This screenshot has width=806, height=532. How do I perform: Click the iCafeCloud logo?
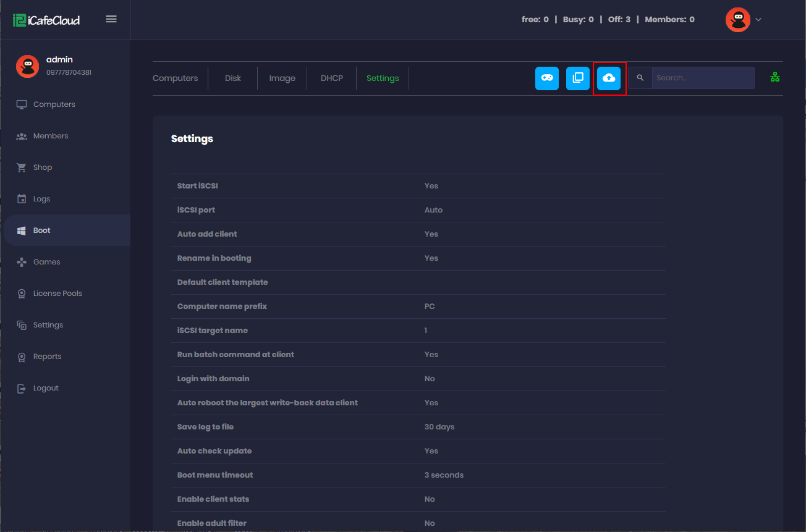(x=45, y=19)
